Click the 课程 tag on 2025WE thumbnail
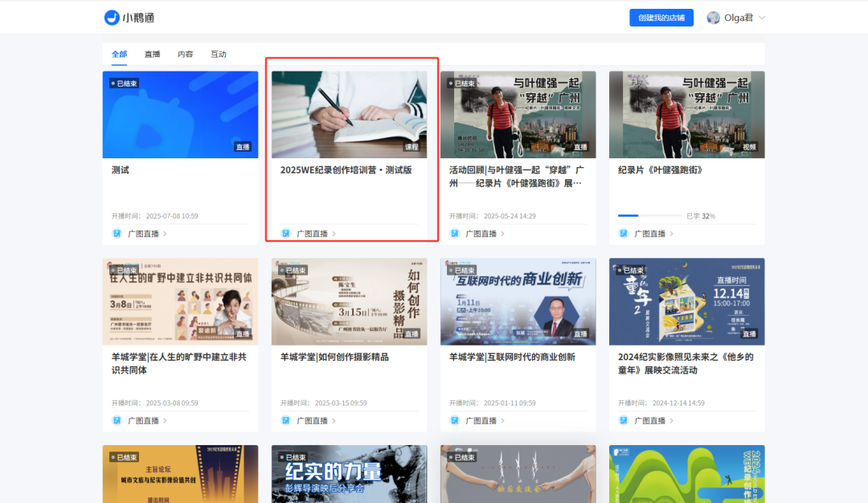This screenshot has width=868, height=503. point(411,147)
